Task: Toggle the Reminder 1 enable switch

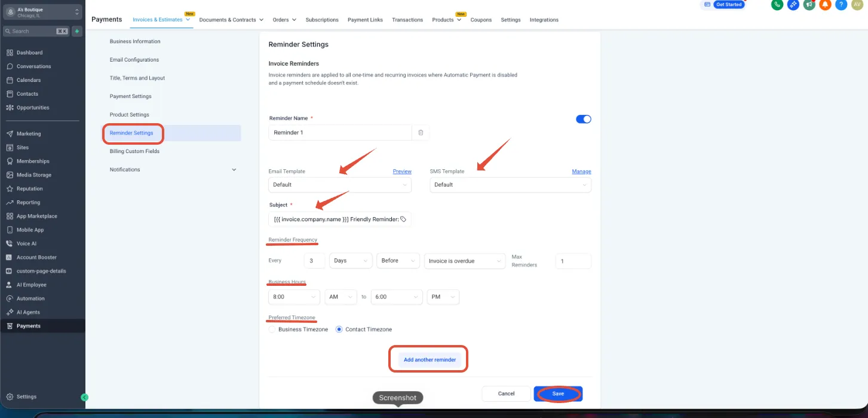Action: [x=583, y=119]
